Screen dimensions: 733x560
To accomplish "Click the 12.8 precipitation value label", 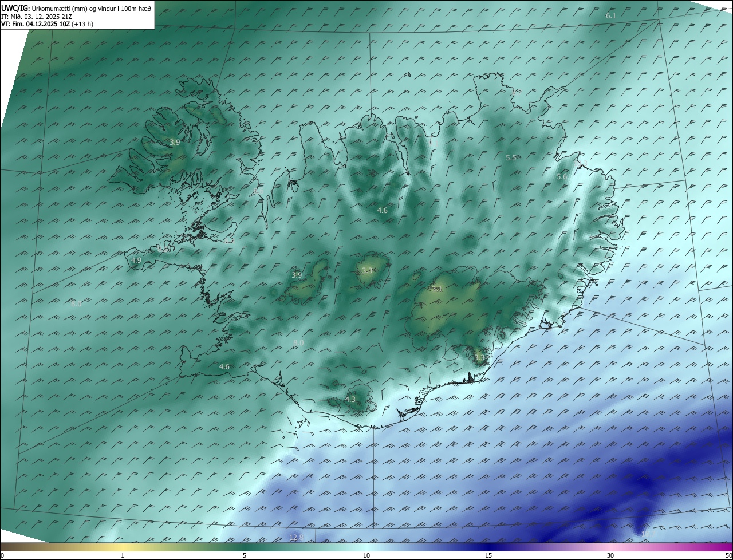I will point(296,537).
